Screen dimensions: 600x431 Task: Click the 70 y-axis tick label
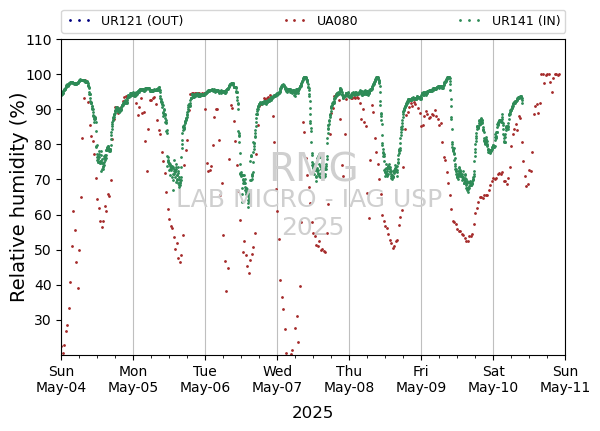(43, 180)
